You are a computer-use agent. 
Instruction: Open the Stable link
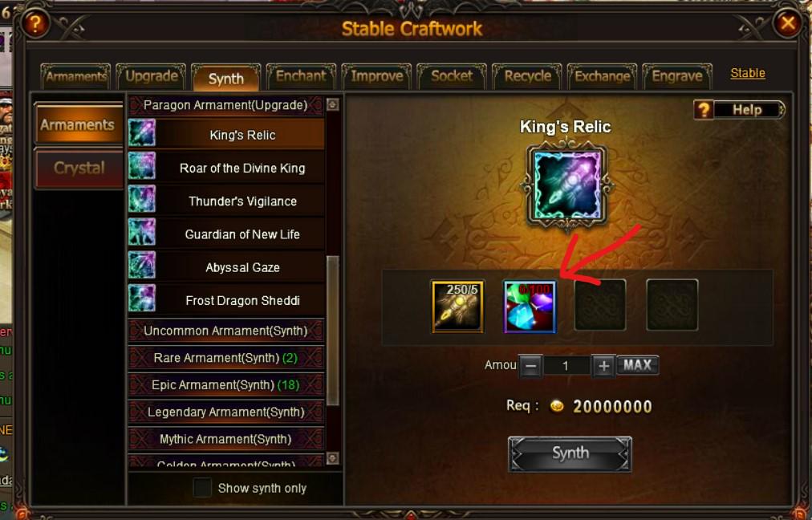[748, 73]
